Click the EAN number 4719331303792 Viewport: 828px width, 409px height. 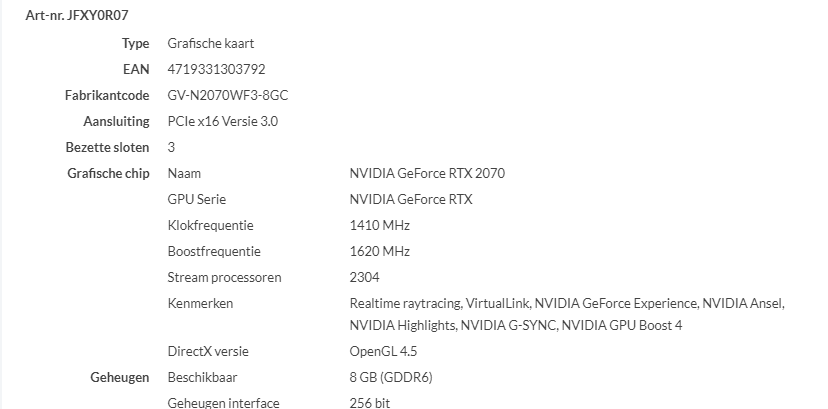tap(216, 69)
